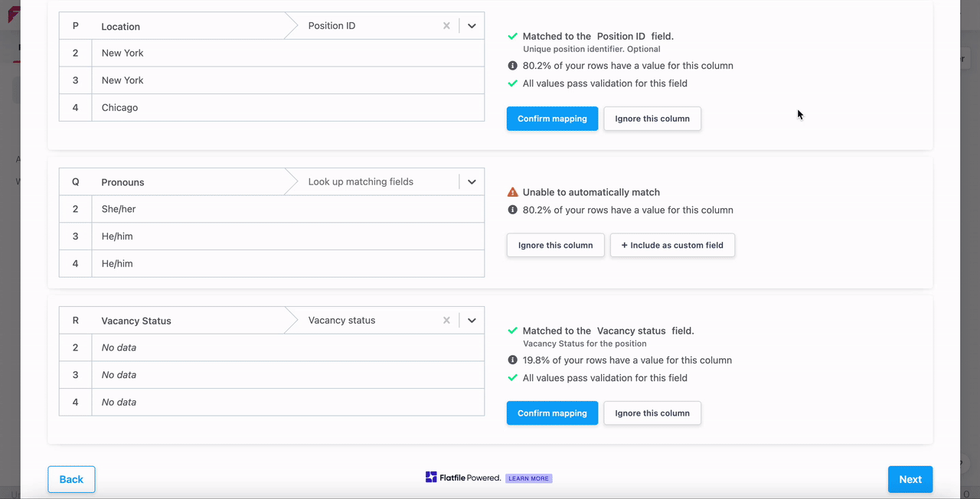
Task: Open the Position ID dropdown arrow
Action: 472,26
